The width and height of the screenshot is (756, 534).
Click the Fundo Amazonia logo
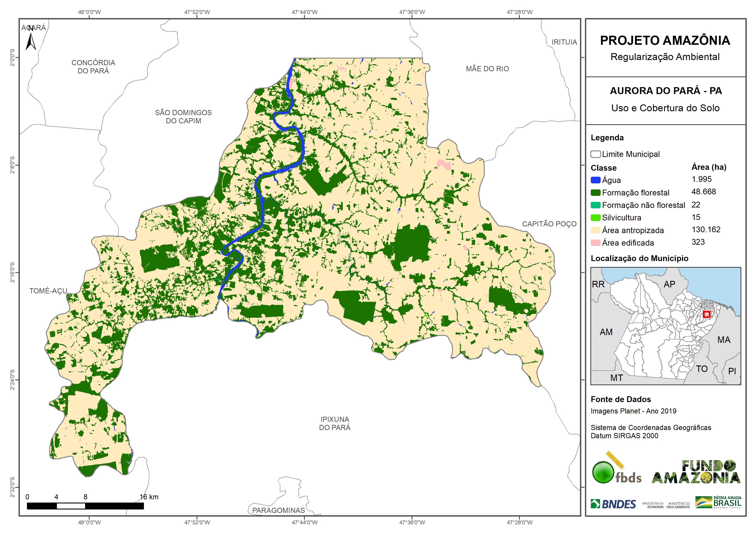point(696,472)
